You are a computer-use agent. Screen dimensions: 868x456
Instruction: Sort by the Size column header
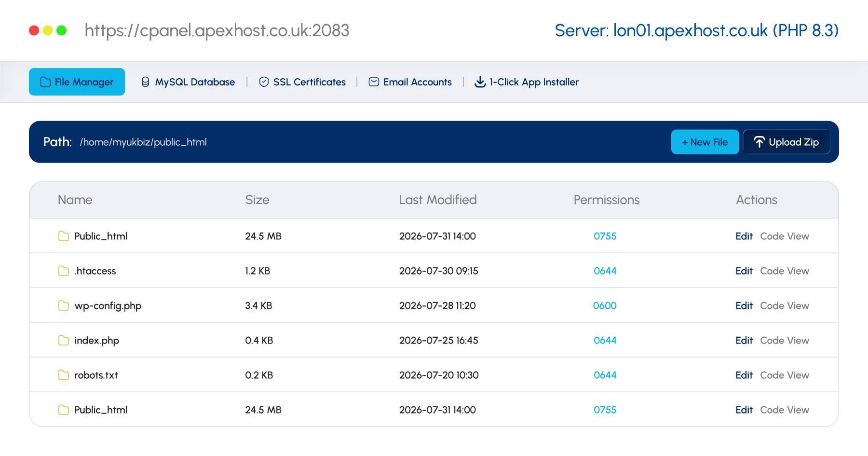[257, 200]
